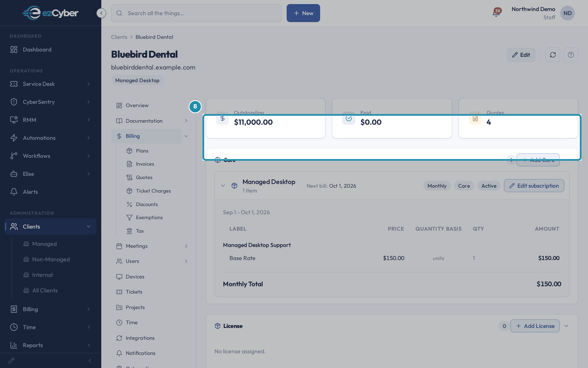
Task: Collapse the License section chevron
Action: [566, 326]
